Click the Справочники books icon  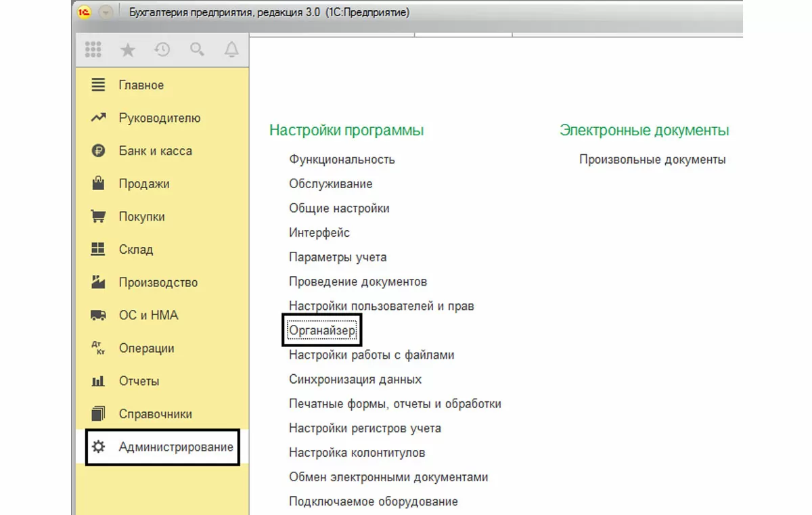(x=98, y=413)
